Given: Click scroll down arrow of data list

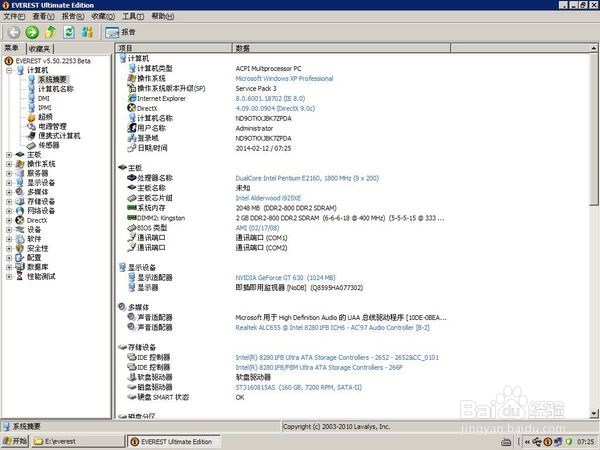Looking at the screenshot, I should click(x=593, y=414).
